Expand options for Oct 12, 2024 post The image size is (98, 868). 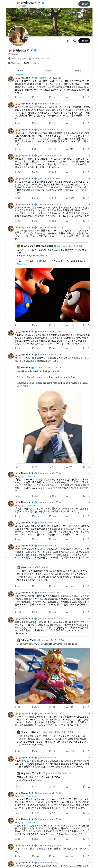click(89, 355)
